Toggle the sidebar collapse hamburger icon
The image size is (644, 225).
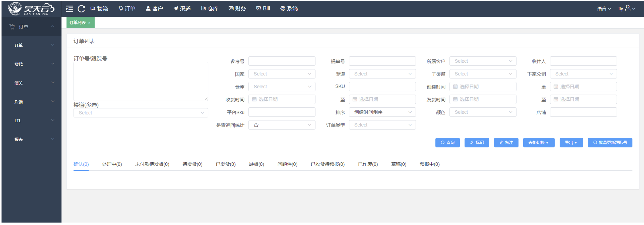69,9
